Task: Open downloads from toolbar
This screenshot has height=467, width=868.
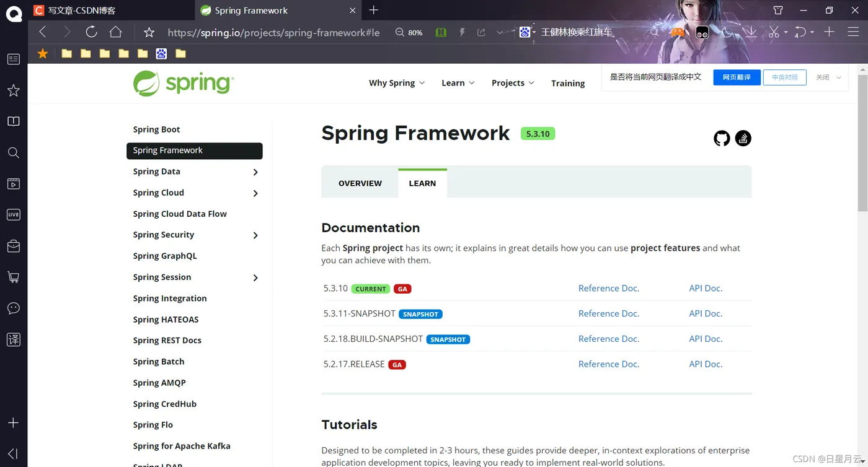Action: coord(750,32)
